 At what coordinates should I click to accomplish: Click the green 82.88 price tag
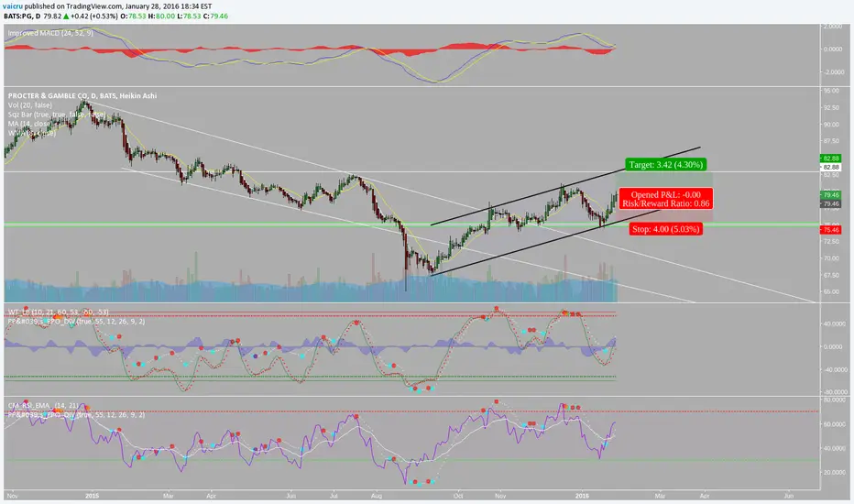[x=830, y=158]
